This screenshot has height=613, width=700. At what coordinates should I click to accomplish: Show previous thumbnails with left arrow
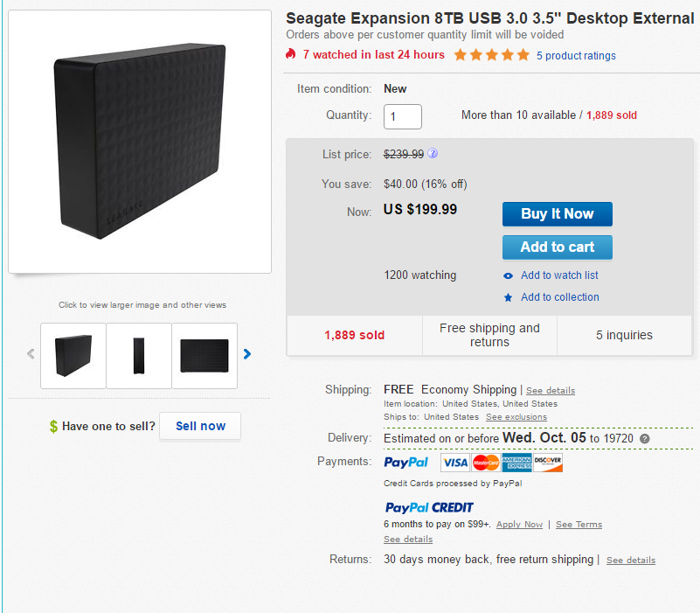[x=31, y=354]
